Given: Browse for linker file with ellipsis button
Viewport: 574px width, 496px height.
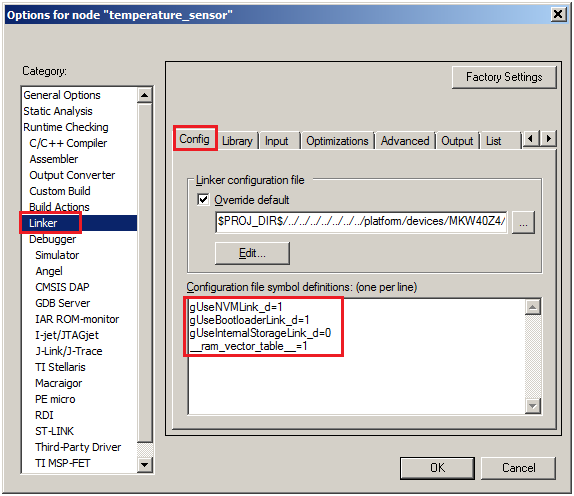Looking at the screenshot, I should click(x=523, y=222).
